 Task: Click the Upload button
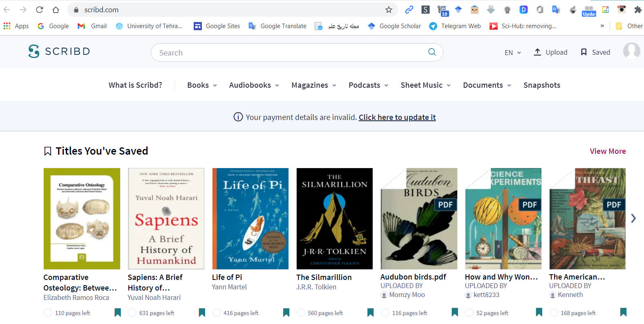coord(550,52)
